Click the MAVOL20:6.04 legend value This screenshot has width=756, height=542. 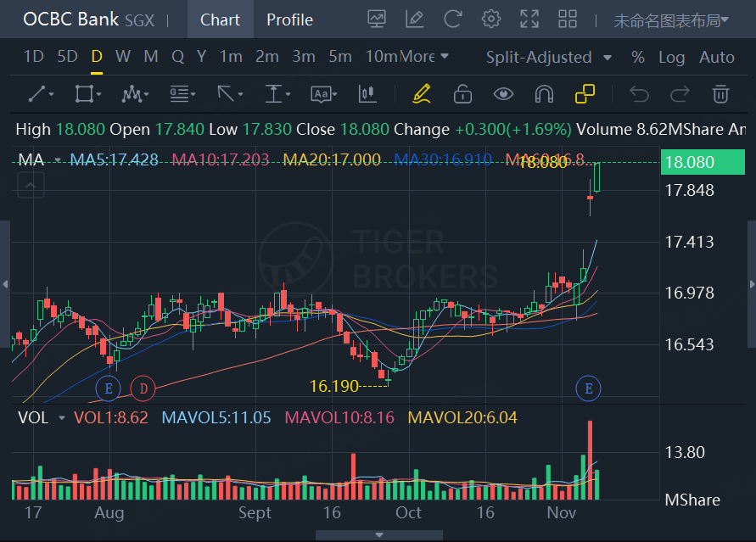coord(462,417)
